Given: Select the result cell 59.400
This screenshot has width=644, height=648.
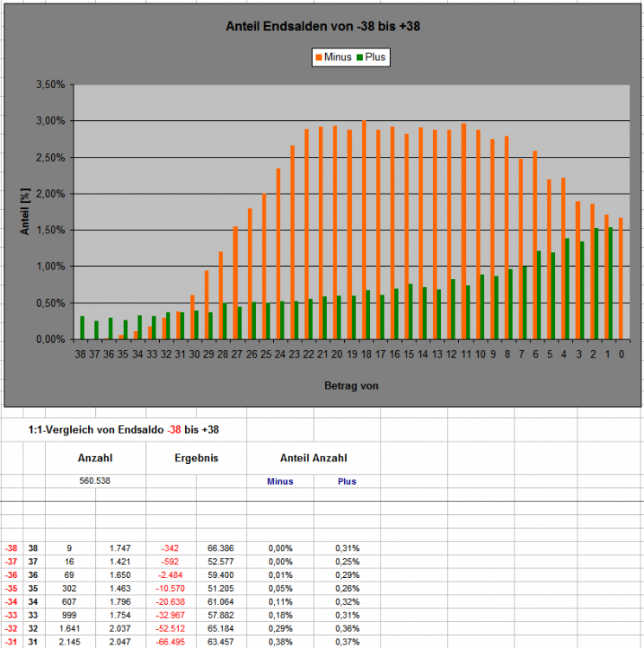Looking at the screenshot, I should (x=221, y=575).
